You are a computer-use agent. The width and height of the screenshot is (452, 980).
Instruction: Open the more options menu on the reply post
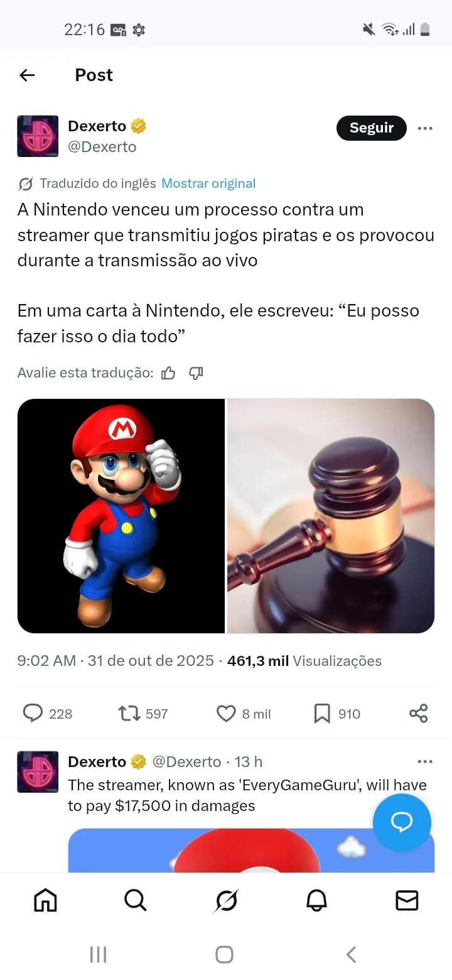(x=425, y=761)
